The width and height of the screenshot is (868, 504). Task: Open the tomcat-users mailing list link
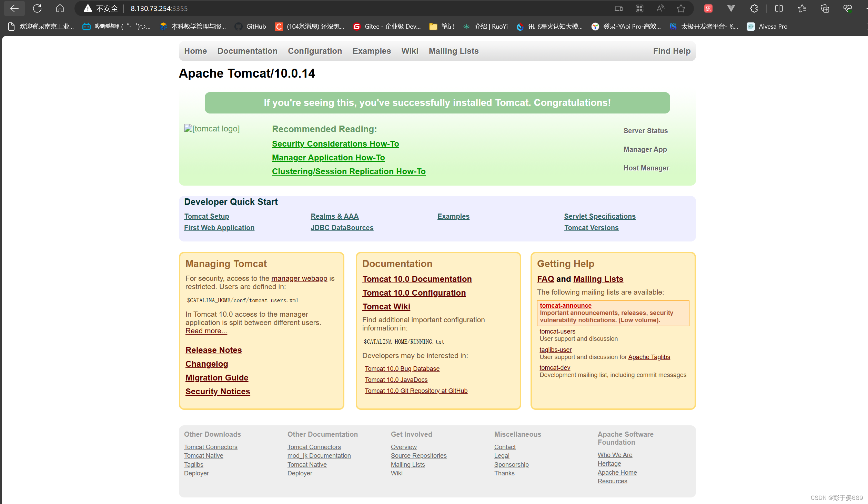[x=557, y=332]
